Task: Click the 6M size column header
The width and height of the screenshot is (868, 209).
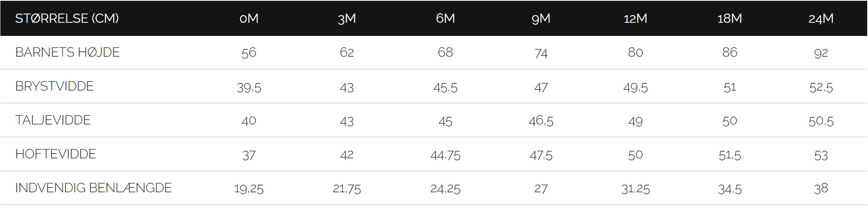Action: pos(445,18)
